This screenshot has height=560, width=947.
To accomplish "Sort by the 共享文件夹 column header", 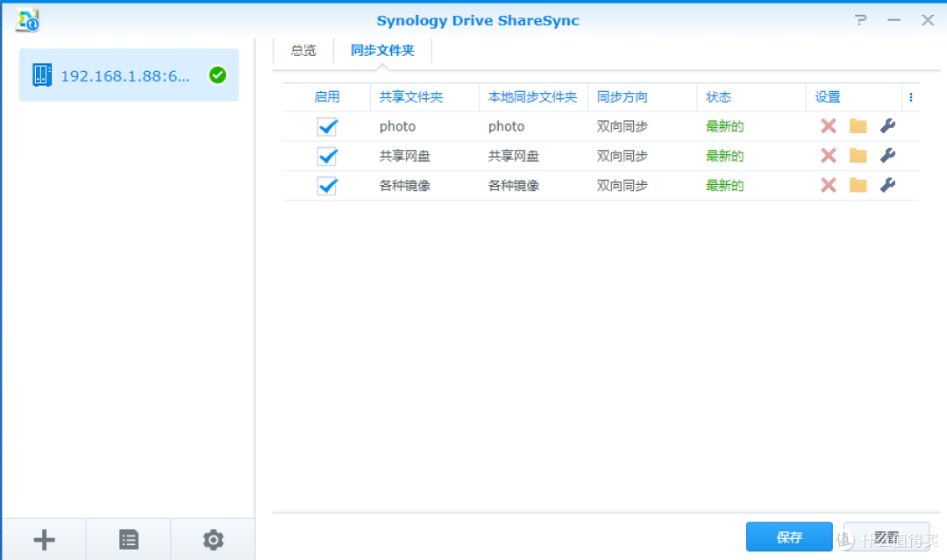I will point(424,97).
